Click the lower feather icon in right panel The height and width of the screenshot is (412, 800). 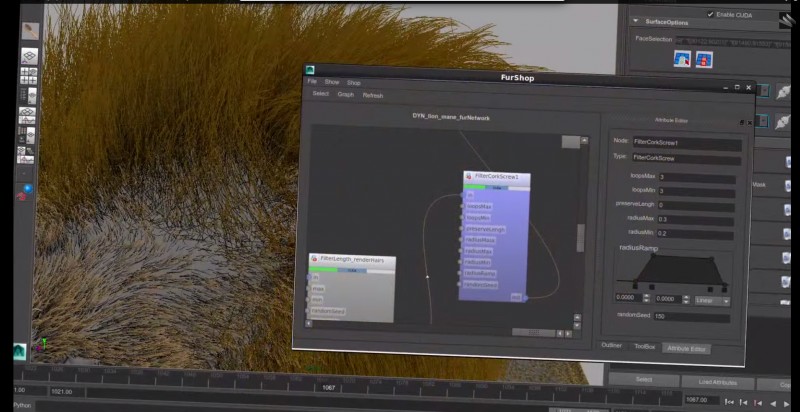[x=783, y=121]
